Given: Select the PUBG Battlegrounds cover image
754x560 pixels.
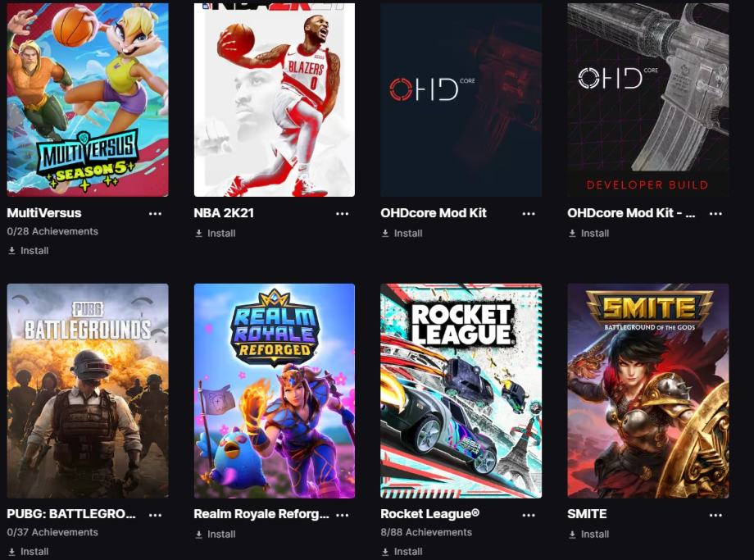Looking at the screenshot, I should (88, 390).
